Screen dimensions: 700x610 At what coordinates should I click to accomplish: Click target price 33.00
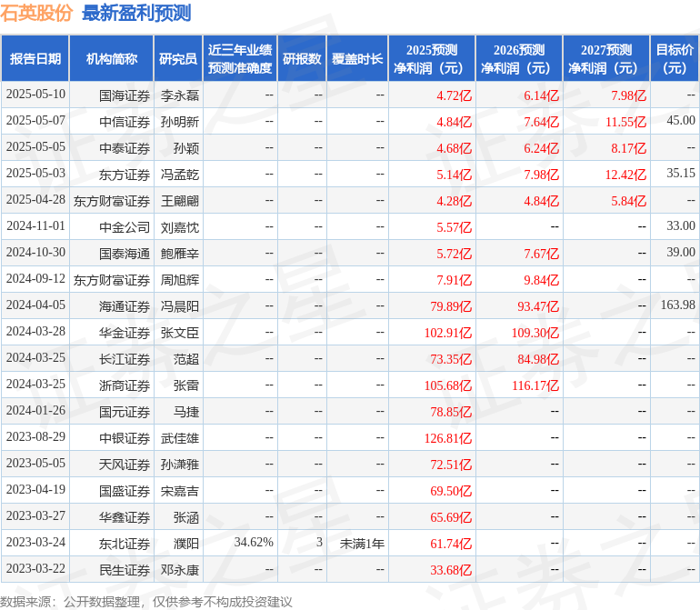pos(681,226)
